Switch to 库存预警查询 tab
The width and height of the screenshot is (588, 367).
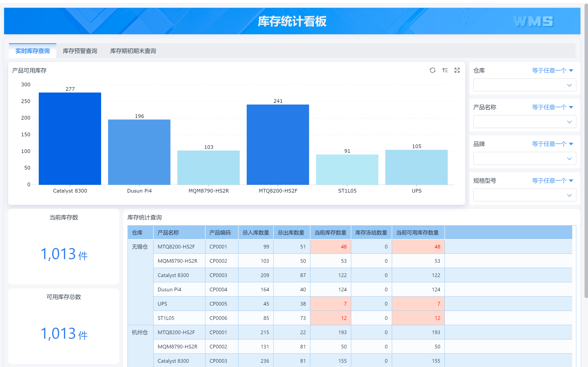[80, 51]
